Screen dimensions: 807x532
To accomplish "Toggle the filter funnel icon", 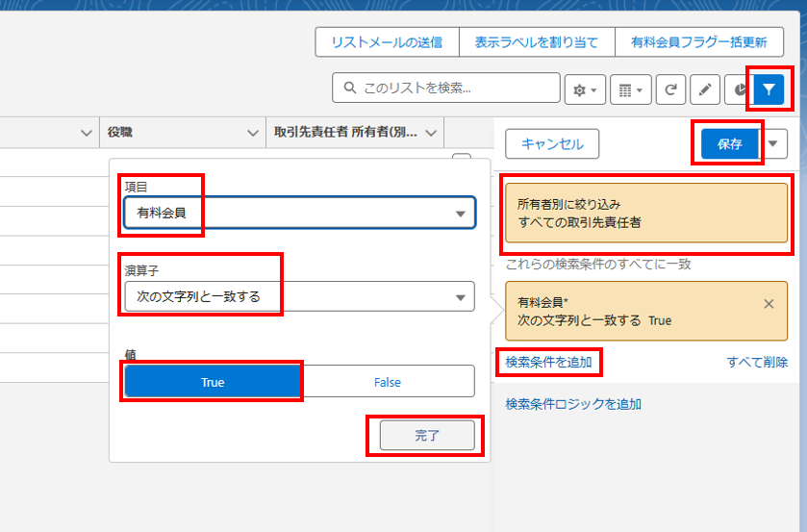I will pos(769,89).
